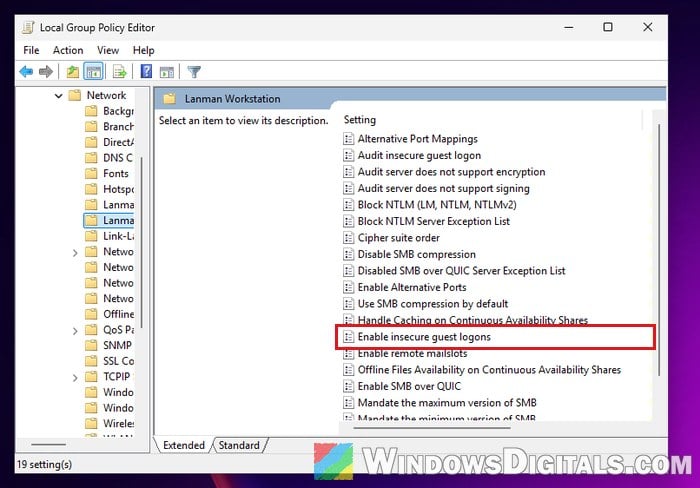Select Use SMB compression by default
Image resolution: width=700 pixels, height=488 pixels.
click(425, 304)
